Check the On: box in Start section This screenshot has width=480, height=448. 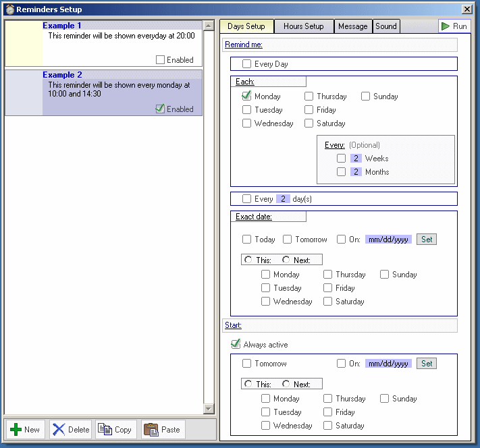pyautogui.click(x=342, y=363)
